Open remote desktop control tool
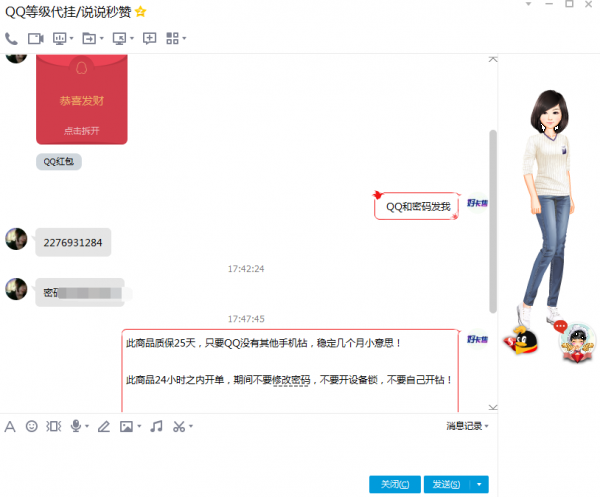This screenshot has width=600, height=497. 119,39
